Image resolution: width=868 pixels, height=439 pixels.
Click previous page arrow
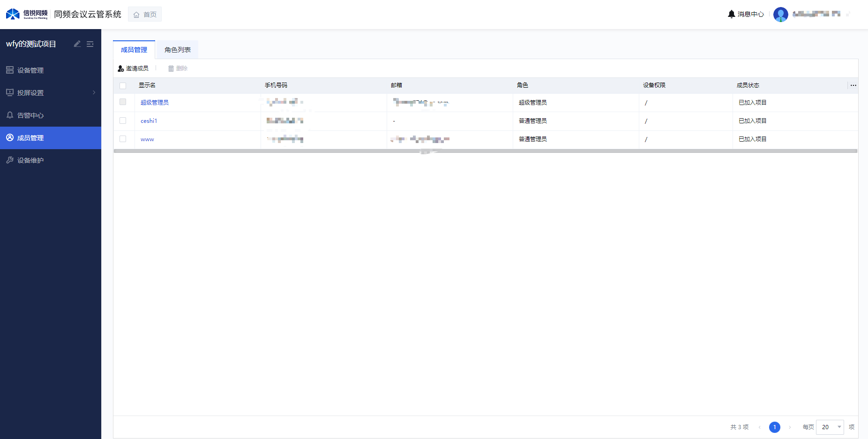(760, 427)
